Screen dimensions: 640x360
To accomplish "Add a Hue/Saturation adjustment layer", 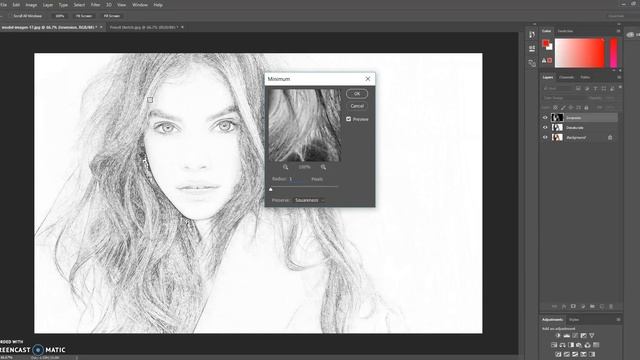I will point(554,345).
